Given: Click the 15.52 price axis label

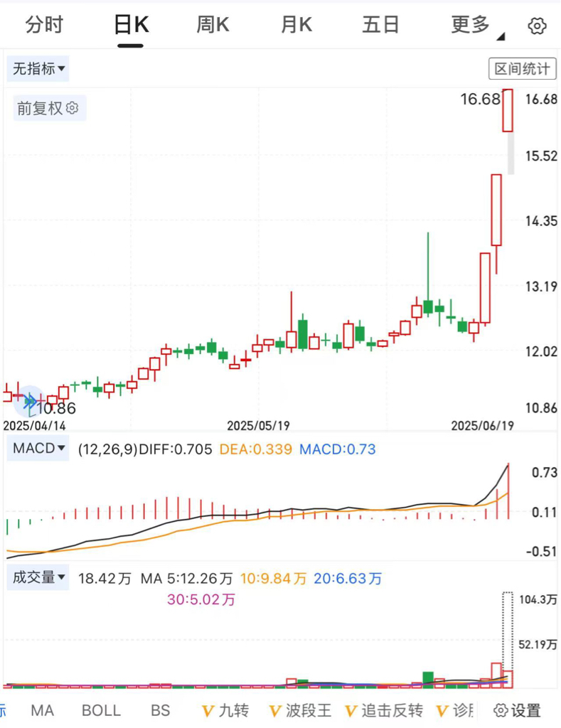Looking at the screenshot, I should coord(541,156).
